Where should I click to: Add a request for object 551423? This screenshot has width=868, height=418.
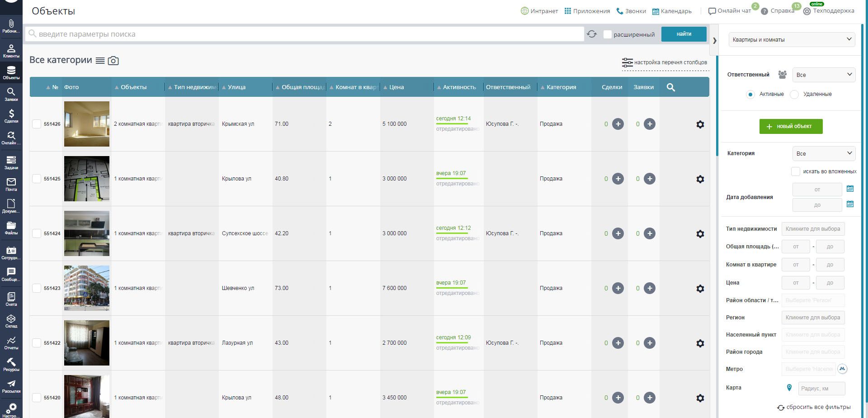click(650, 288)
